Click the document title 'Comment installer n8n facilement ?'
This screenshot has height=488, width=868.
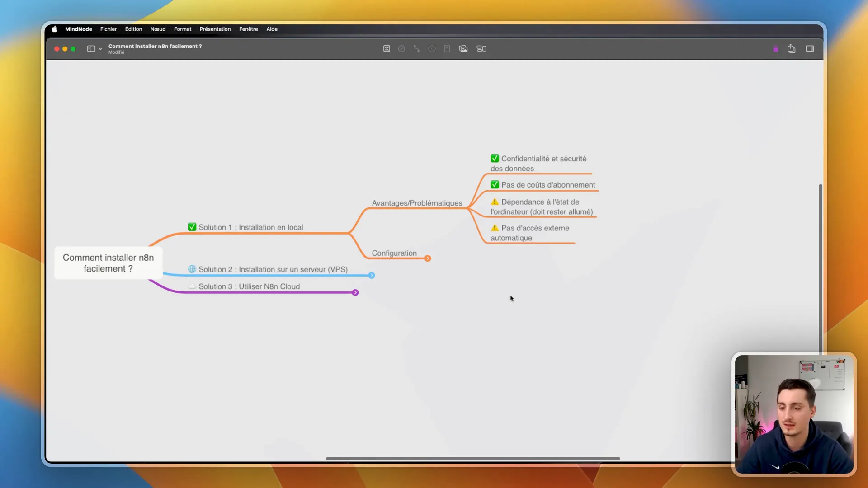click(x=155, y=46)
